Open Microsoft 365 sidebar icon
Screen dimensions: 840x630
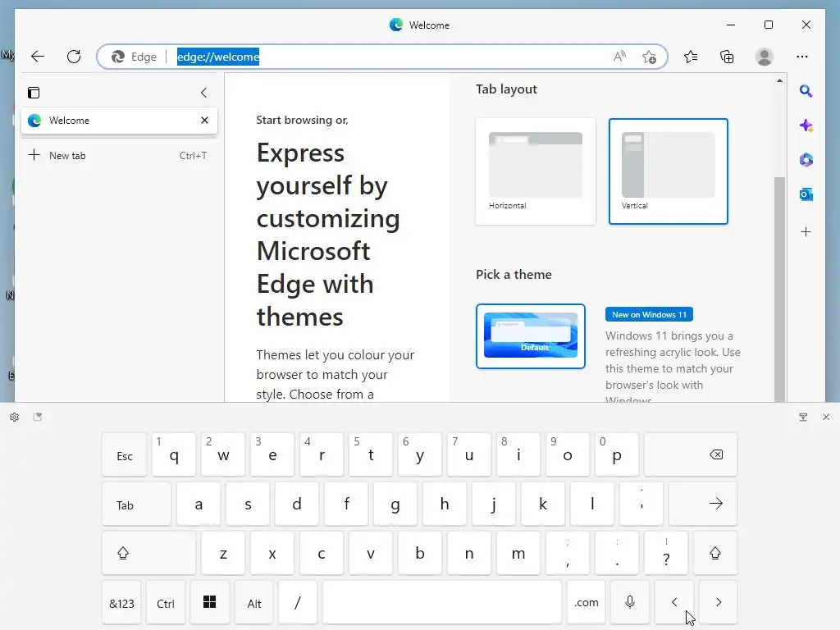tap(806, 160)
